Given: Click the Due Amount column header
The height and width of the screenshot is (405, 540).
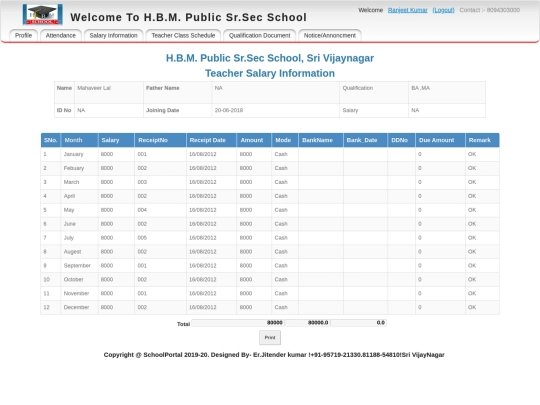Looking at the screenshot, I should (x=440, y=140).
